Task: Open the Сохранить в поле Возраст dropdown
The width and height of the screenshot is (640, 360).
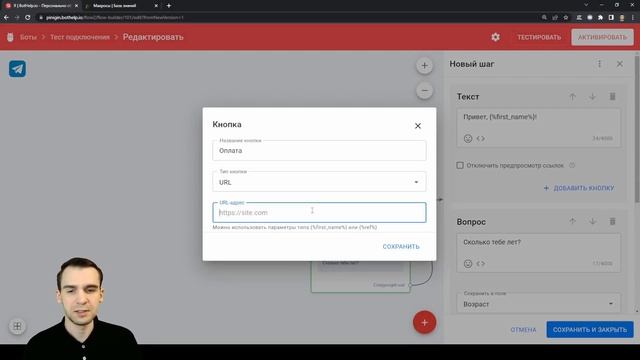Action: pyautogui.click(x=538, y=304)
